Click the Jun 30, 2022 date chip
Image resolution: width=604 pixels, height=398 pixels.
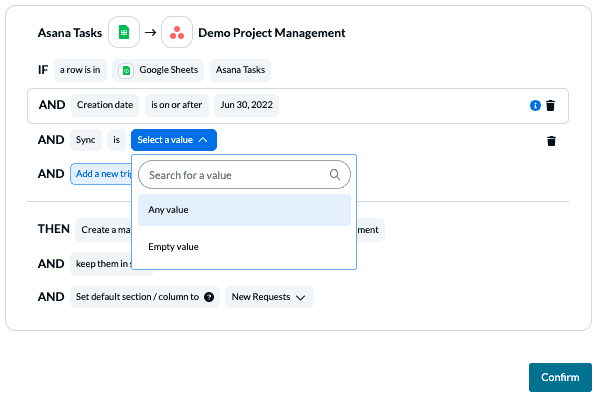(x=246, y=105)
